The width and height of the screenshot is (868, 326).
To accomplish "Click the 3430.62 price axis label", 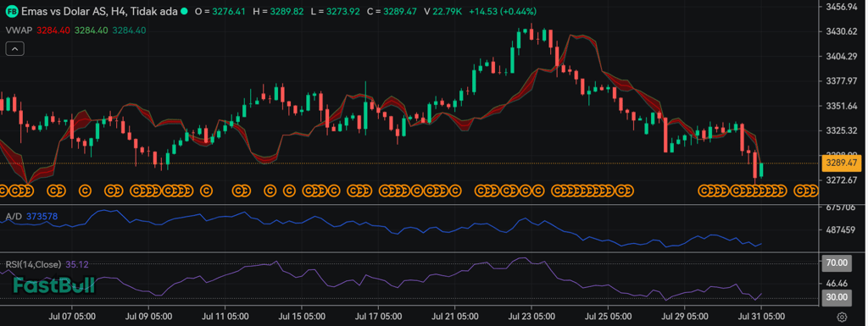I will [x=841, y=31].
